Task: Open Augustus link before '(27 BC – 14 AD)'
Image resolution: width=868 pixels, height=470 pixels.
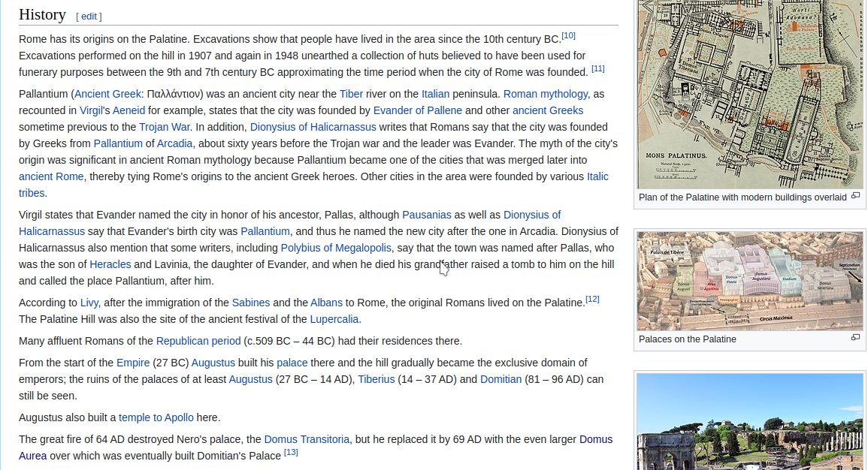Action: pyautogui.click(x=251, y=380)
